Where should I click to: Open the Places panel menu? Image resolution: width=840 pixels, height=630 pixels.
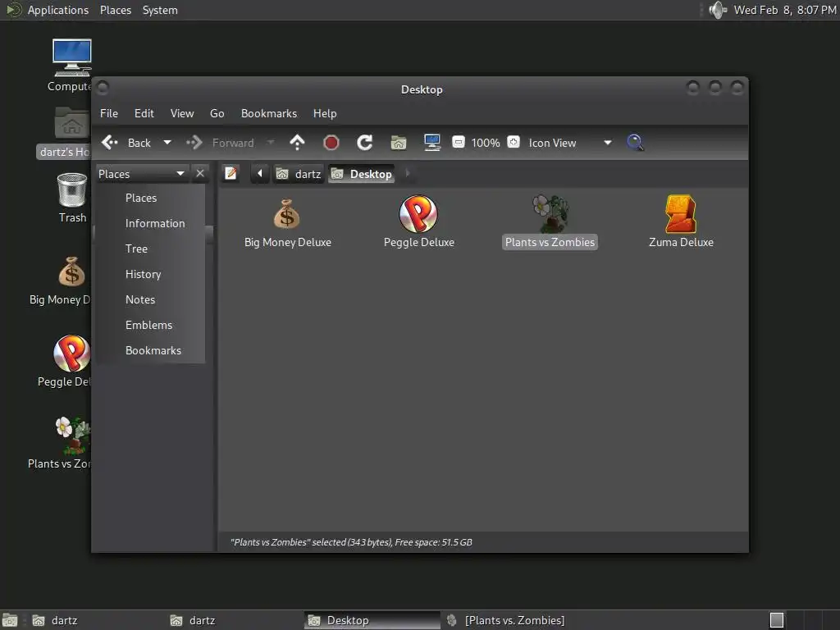pyautogui.click(x=116, y=10)
